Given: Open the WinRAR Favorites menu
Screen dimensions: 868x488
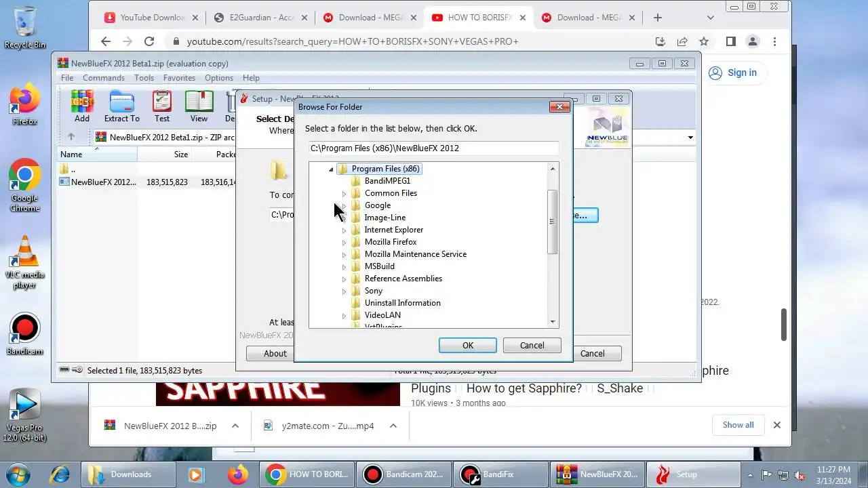Looking at the screenshot, I should click(x=179, y=78).
